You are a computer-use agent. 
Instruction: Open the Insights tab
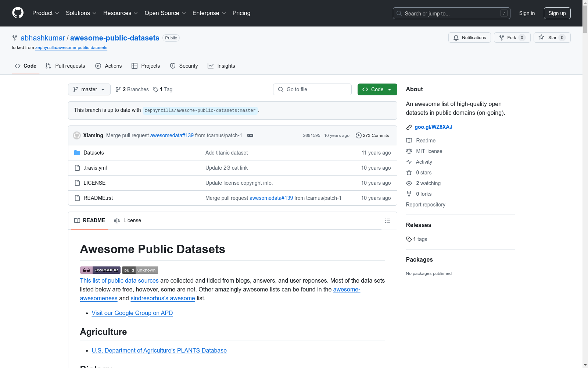click(221, 66)
